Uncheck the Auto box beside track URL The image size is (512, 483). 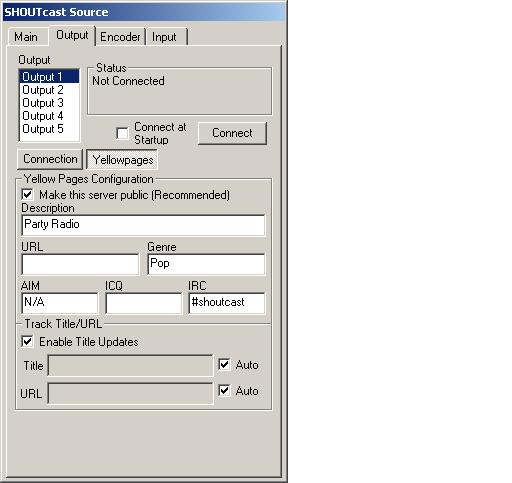224,390
